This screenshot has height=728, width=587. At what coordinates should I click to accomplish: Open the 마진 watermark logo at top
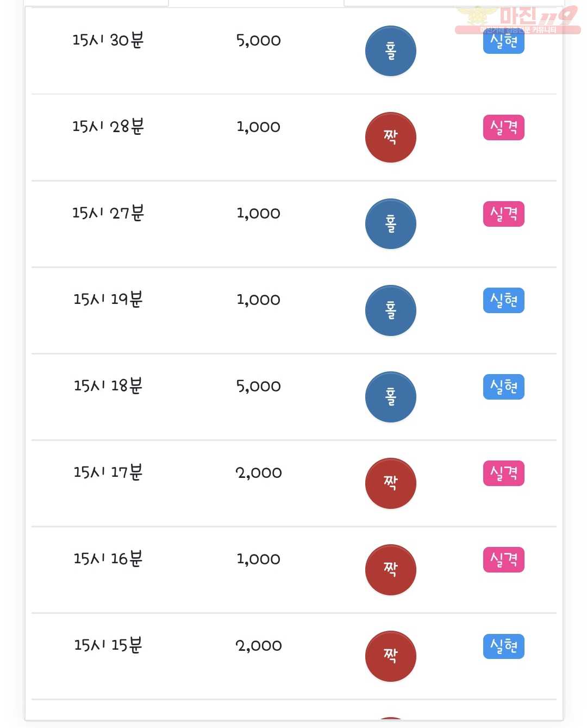point(517,20)
